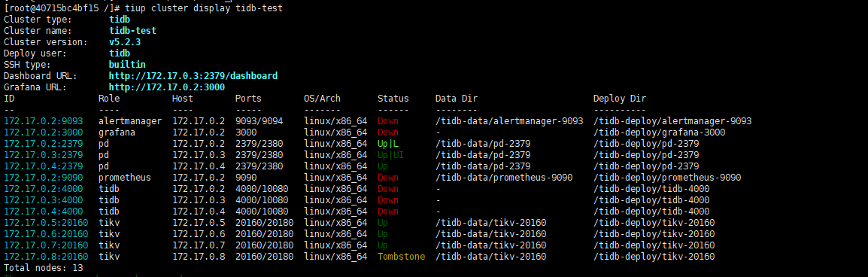Click the Role column header
868x277 pixels.
[109, 99]
